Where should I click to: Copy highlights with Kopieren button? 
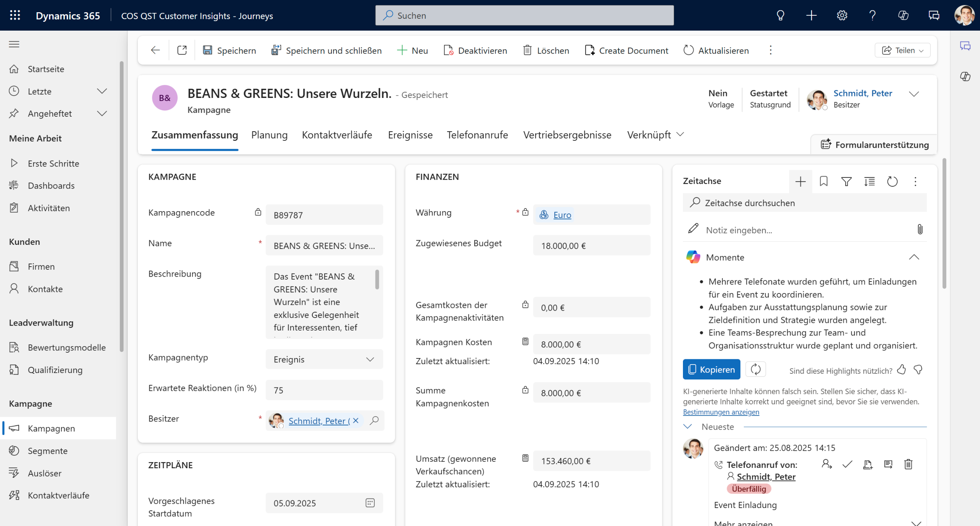point(711,370)
